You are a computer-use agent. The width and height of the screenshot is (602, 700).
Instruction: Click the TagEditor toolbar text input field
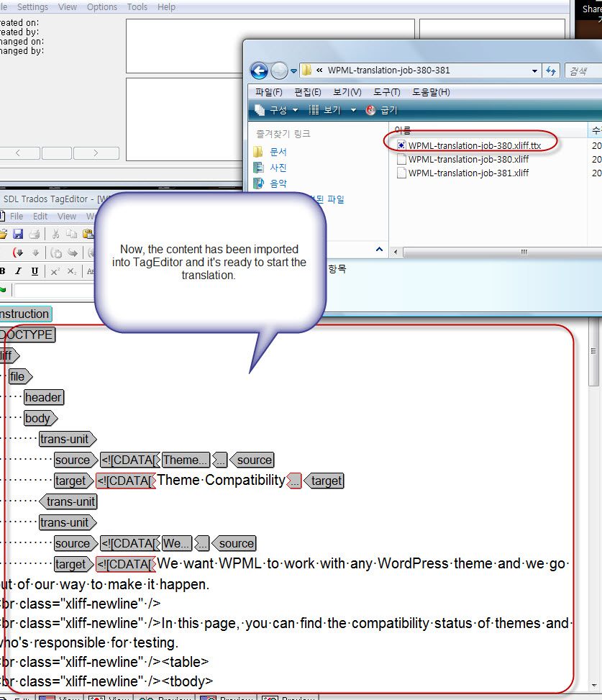[x=55, y=291]
